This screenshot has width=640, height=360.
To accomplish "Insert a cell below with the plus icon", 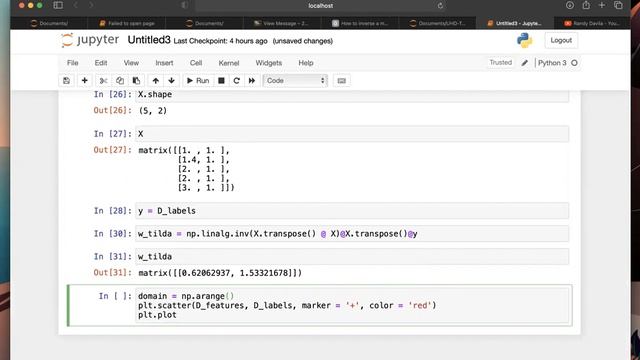I will coord(84,81).
